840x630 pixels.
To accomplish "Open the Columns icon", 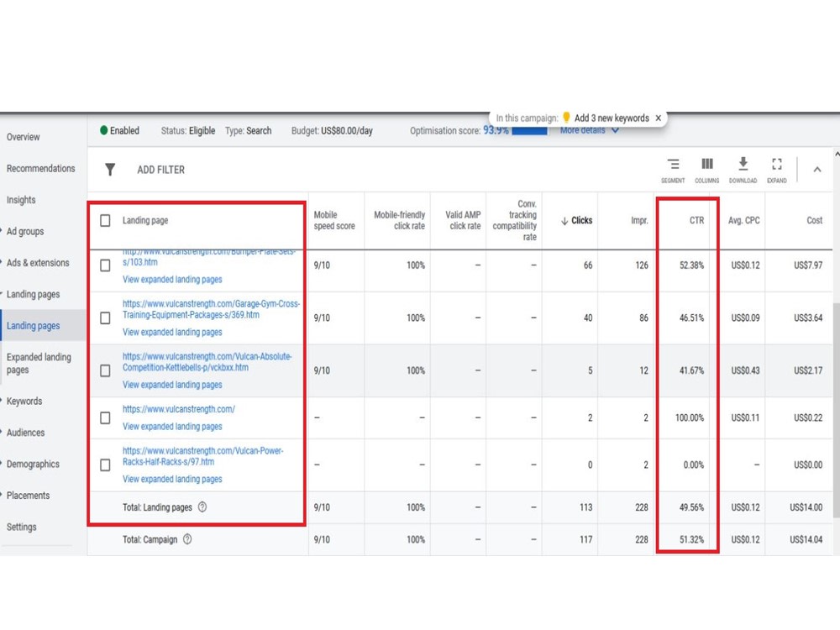I will (x=707, y=164).
